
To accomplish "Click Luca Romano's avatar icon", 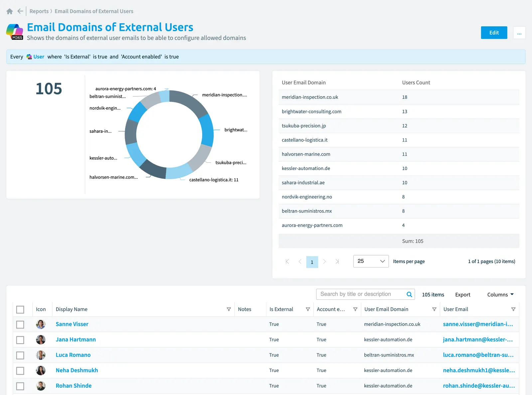I will 41,355.
